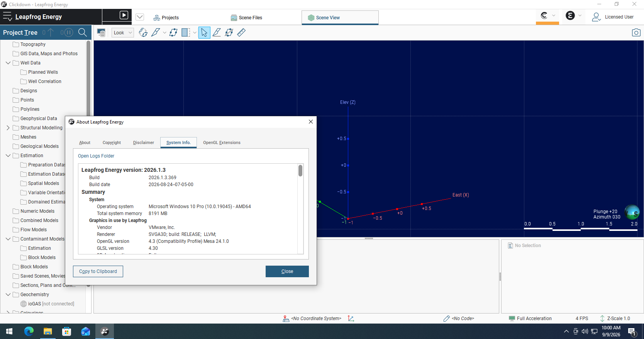Select the draw slicer line tool

point(156,32)
